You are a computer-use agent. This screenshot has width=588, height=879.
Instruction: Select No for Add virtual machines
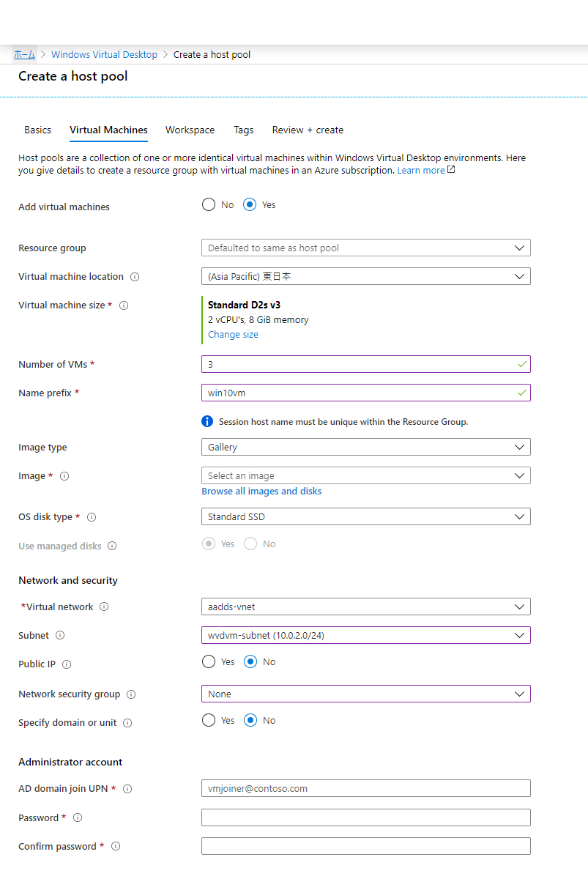point(209,205)
